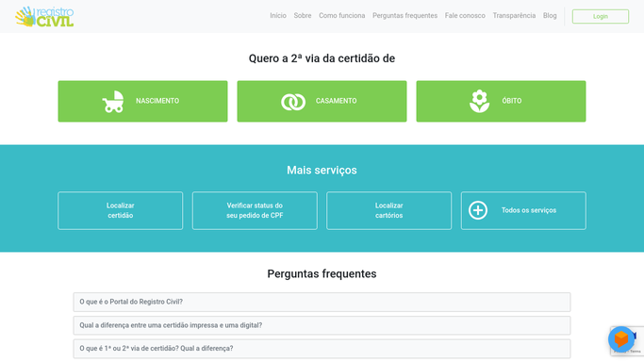Go to the Sobre page
The image size is (644, 362).
click(303, 16)
